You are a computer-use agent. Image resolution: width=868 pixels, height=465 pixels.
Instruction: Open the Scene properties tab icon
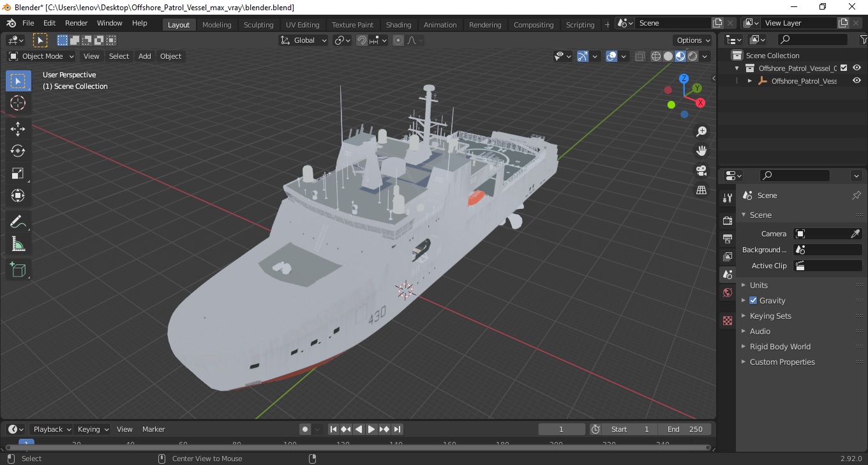(728, 275)
